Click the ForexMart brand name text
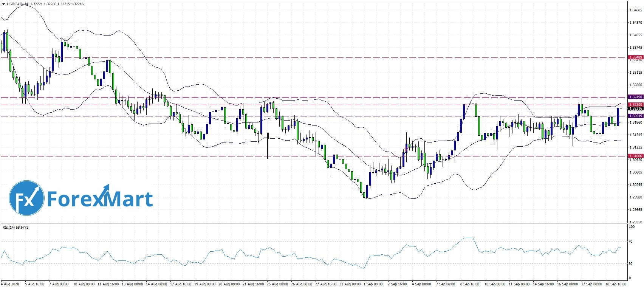This screenshot has height=288, width=644. click(100, 199)
